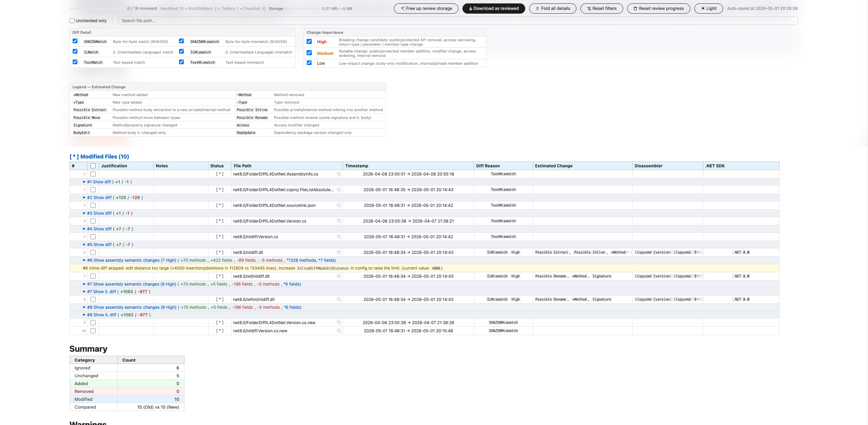Click Notes cell for row 6 nildiff.dll
Screen dimensions: 868x425
click(x=181, y=253)
